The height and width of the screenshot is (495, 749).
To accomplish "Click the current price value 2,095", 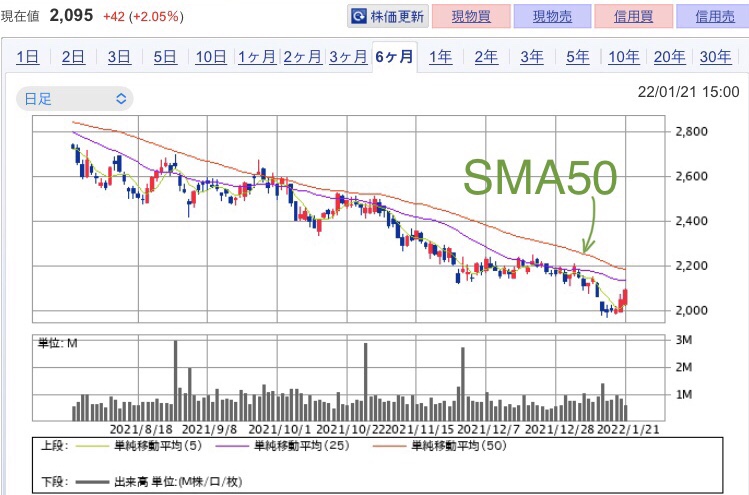I will coord(71,16).
